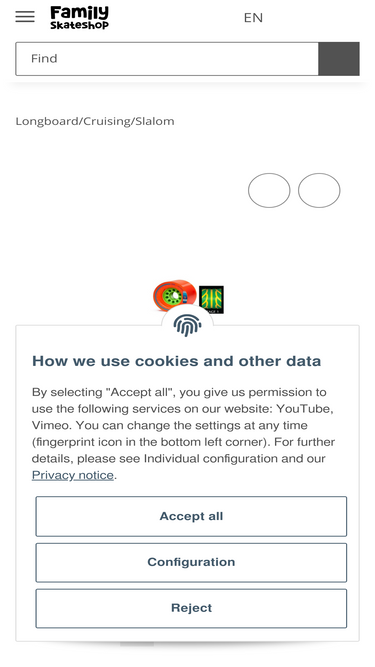The image size is (375, 667).
Task: Reject cookies
Action: click(191, 608)
